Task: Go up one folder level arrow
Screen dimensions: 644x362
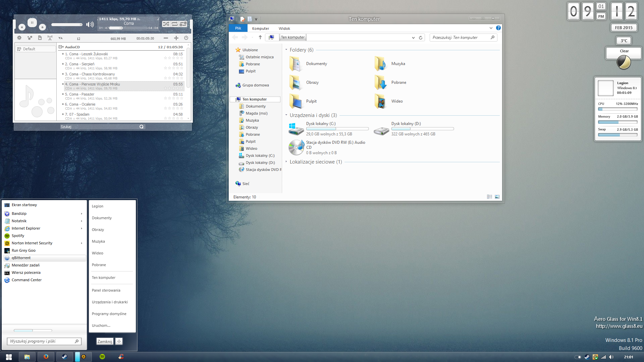Action: (260, 38)
